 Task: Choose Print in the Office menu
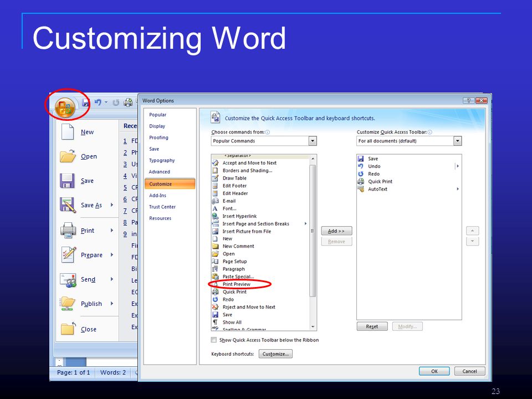(x=87, y=231)
